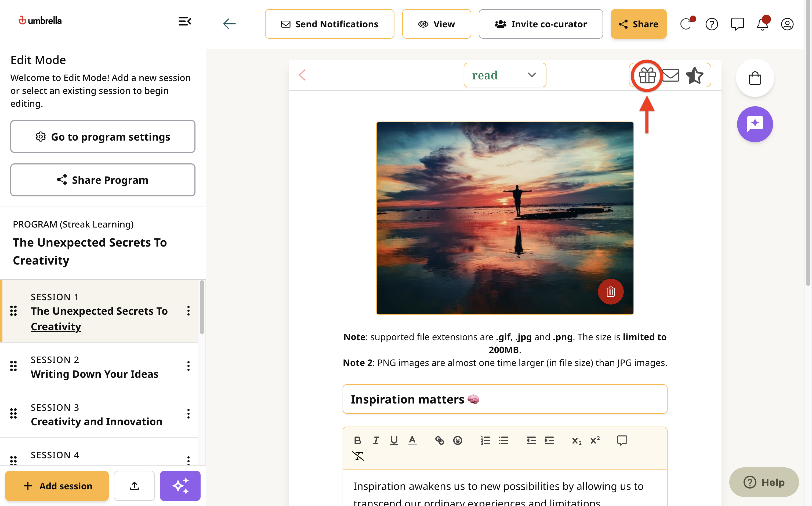Image resolution: width=812 pixels, height=506 pixels.
Task: Go to program settings
Action: coord(103,137)
